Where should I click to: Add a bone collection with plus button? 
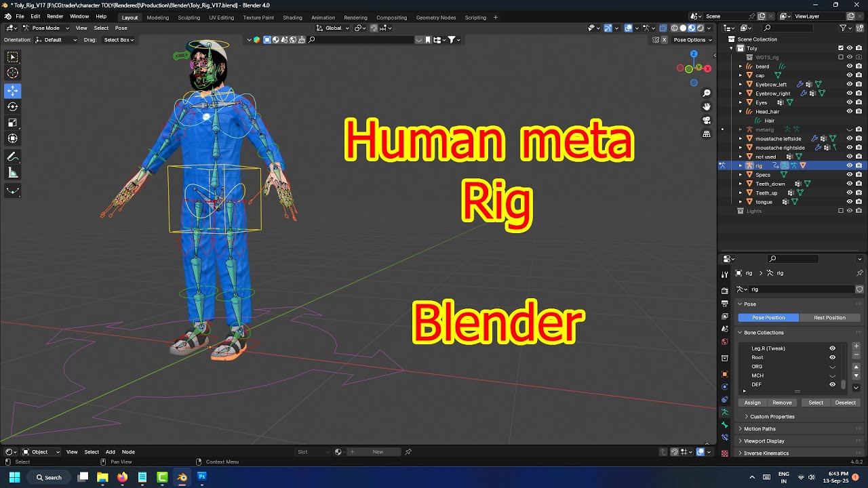tap(856, 346)
